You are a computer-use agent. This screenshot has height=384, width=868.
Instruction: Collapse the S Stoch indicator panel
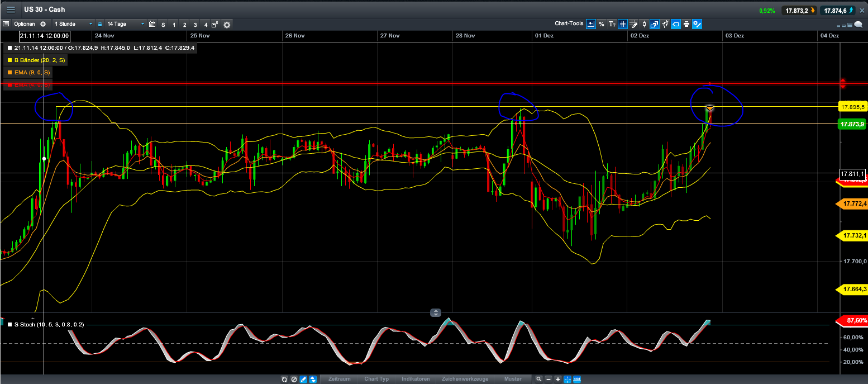coord(436,312)
